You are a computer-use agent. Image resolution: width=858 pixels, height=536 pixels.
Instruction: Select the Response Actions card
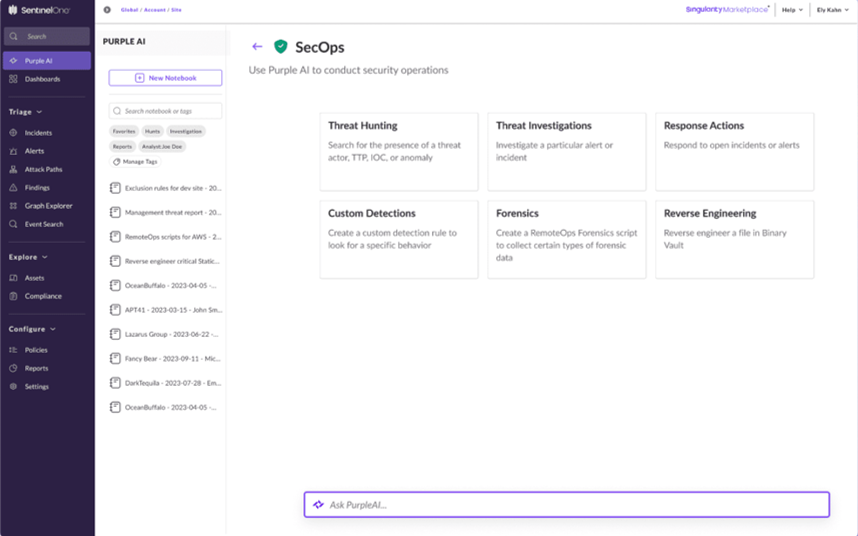(734, 152)
